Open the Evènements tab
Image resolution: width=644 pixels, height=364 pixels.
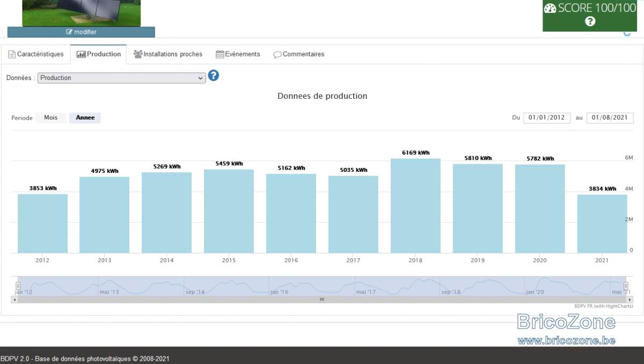[238, 54]
